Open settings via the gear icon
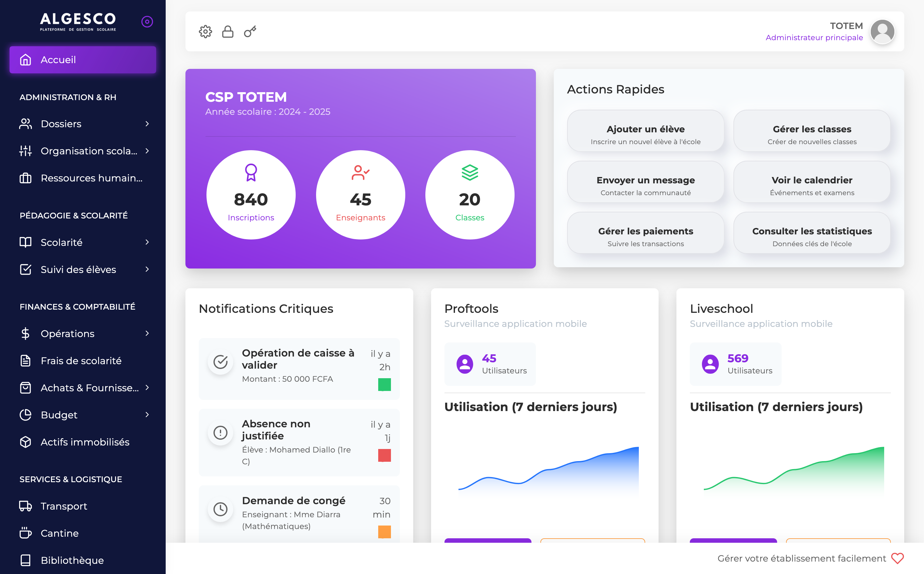The height and width of the screenshot is (574, 924). click(206, 32)
